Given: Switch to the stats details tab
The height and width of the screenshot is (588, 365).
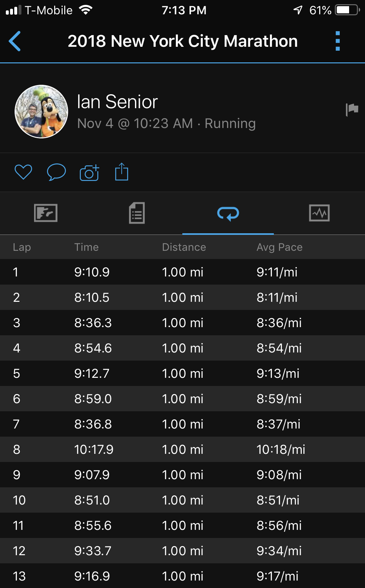Looking at the screenshot, I should 137,213.
